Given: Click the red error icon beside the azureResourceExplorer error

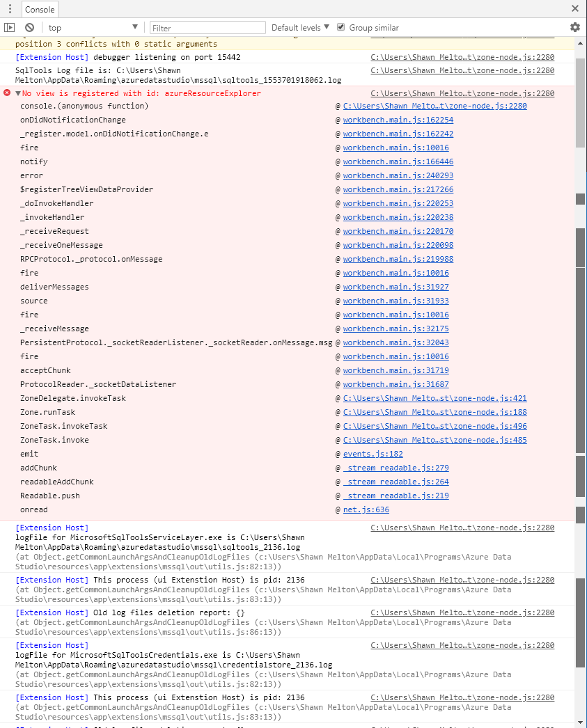Looking at the screenshot, I should coord(7,93).
